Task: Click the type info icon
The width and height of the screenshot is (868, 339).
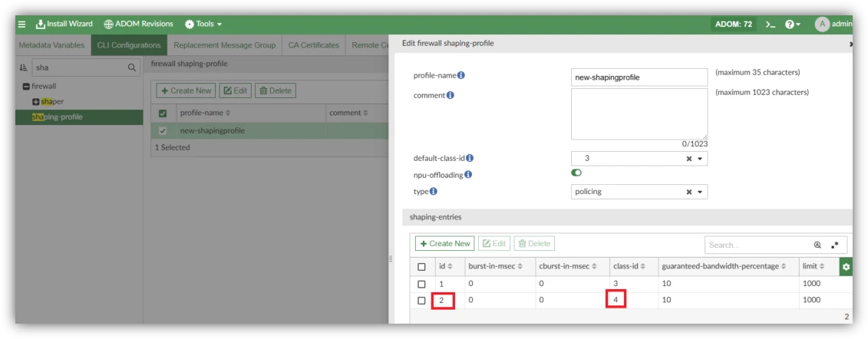Action: [434, 191]
